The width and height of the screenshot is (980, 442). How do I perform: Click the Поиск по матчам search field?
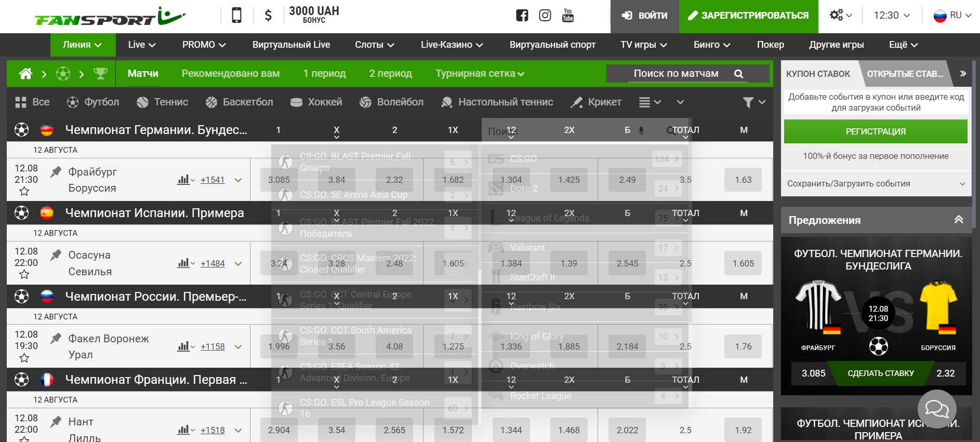[x=676, y=74]
